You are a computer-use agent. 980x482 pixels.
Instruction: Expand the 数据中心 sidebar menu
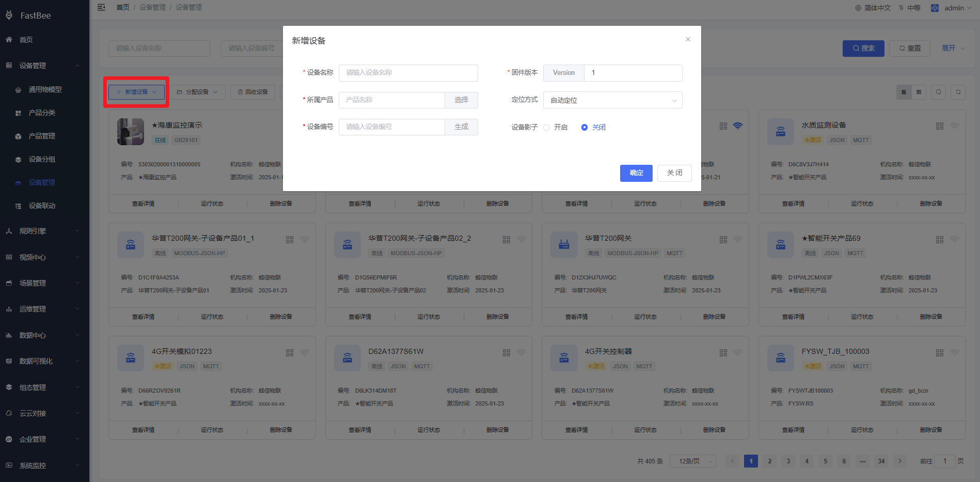point(44,335)
